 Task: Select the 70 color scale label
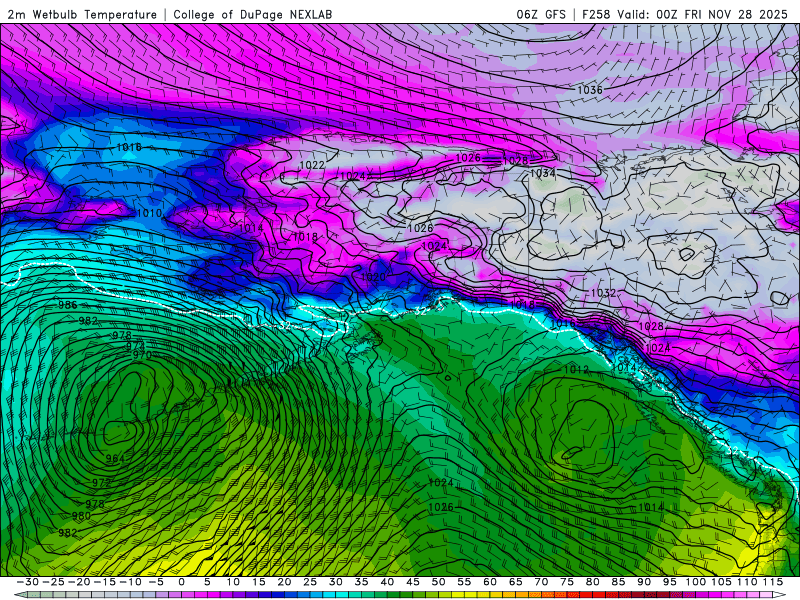tap(541, 582)
